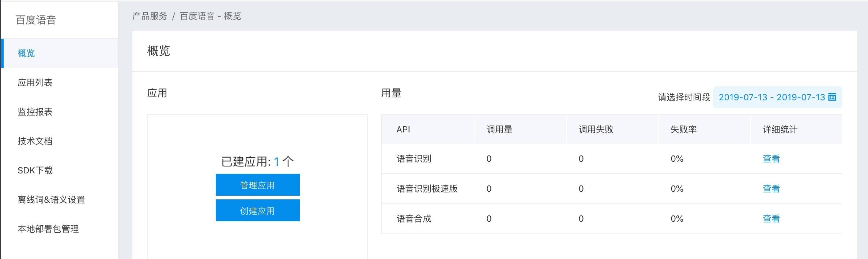Click 百度语音 sidebar title

[36, 20]
